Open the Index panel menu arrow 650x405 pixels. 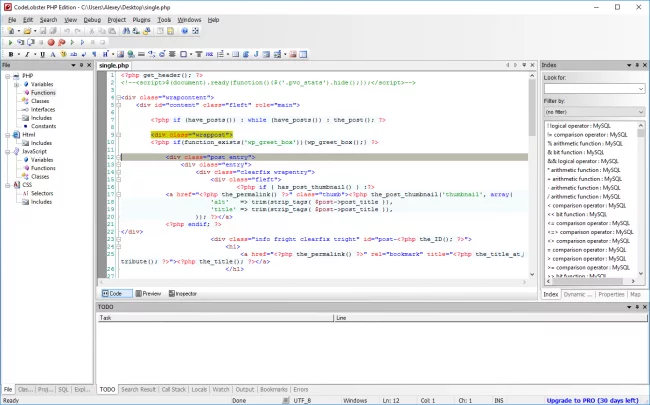(x=629, y=65)
